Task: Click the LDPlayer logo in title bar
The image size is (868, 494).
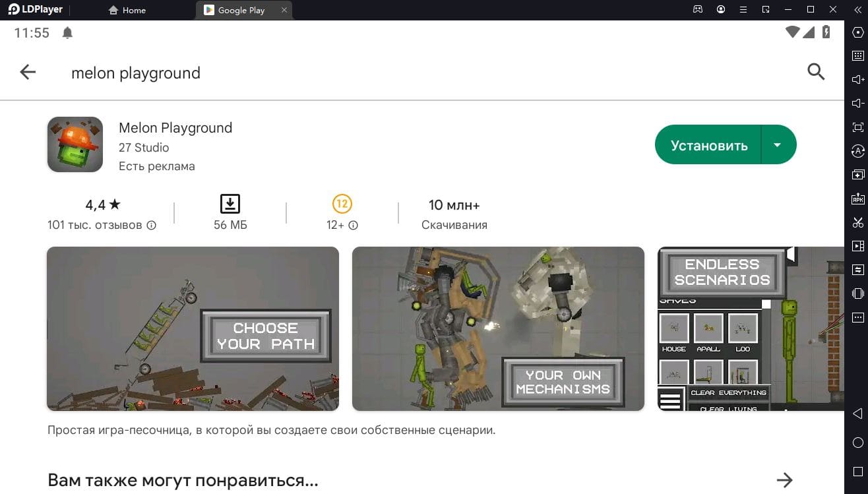Action: pos(36,9)
